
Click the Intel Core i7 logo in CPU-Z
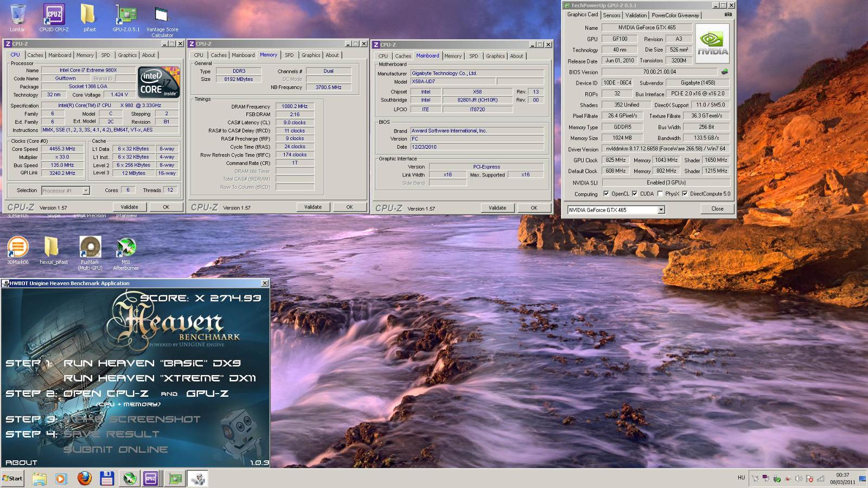pyautogui.click(x=158, y=83)
